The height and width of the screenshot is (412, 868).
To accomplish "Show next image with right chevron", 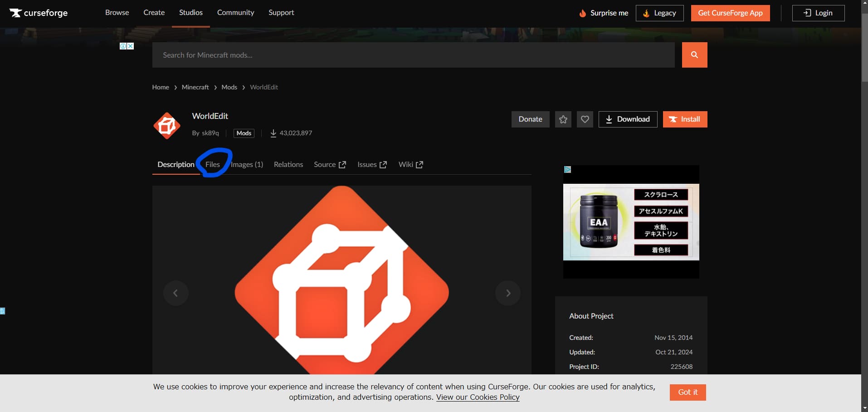I will [508, 293].
